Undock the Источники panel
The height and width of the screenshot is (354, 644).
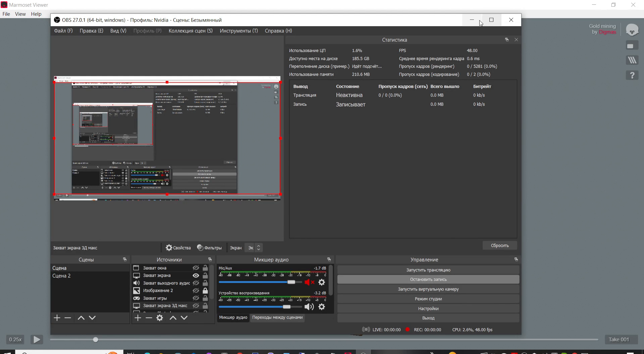point(210,260)
